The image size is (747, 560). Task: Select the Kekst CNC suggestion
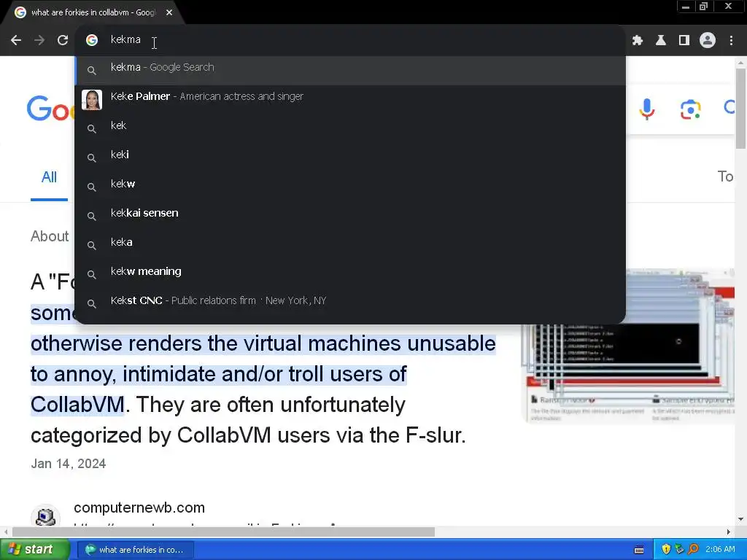(x=350, y=303)
